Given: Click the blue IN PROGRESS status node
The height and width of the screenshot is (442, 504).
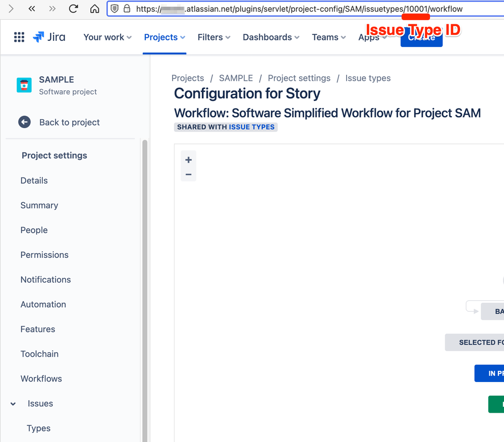Looking at the screenshot, I should pyautogui.click(x=489, y=373).
